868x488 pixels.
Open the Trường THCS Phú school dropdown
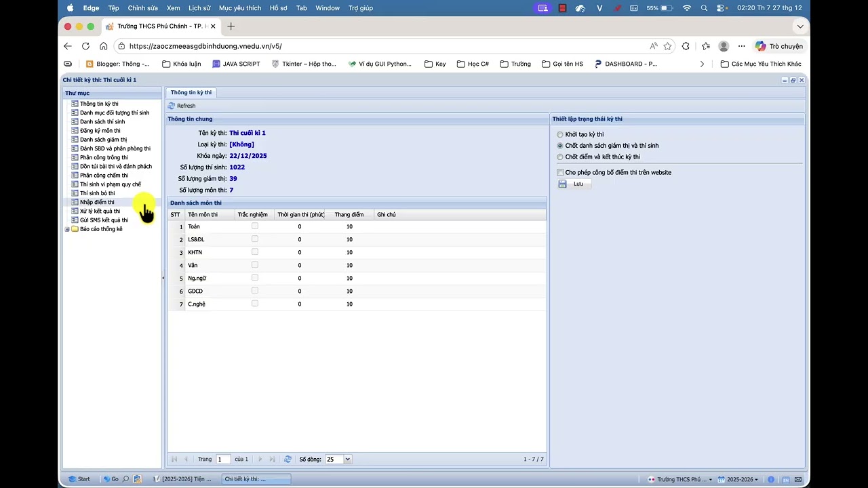[680, 479]
